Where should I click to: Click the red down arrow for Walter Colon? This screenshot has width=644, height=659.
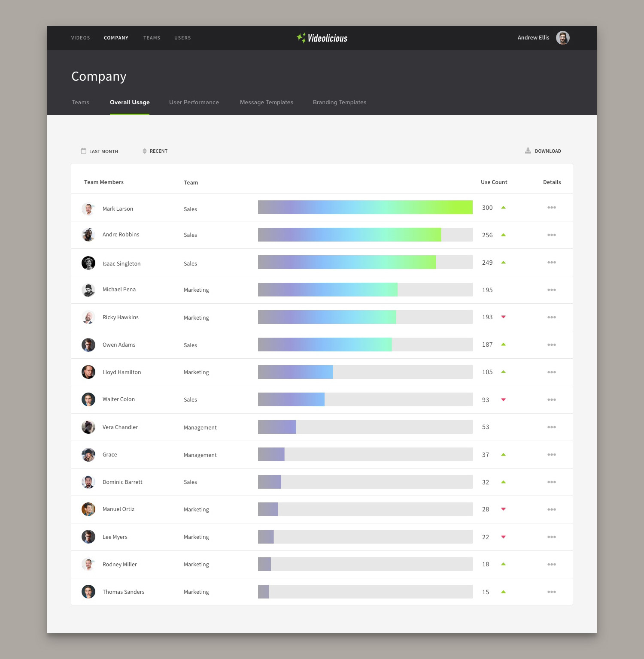[x=504, y=400]
